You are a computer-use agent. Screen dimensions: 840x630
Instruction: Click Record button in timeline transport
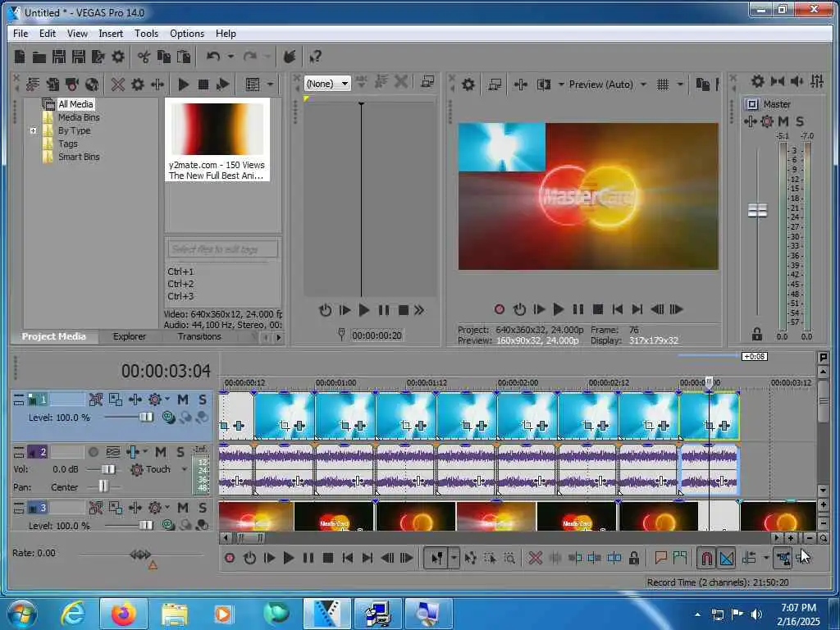coord(230,558)
